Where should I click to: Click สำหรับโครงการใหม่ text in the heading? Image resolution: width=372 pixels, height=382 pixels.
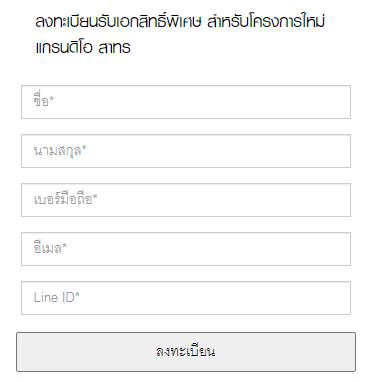coord(266,21)
